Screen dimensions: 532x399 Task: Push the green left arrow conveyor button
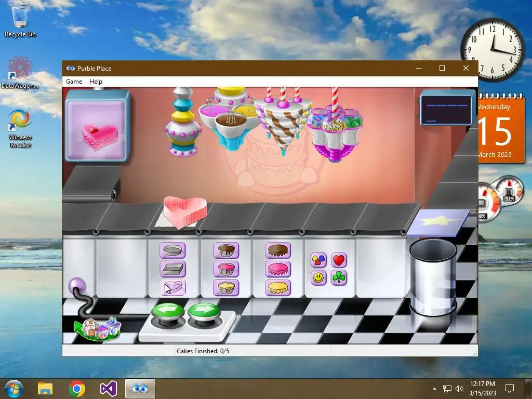coord(168,313)
